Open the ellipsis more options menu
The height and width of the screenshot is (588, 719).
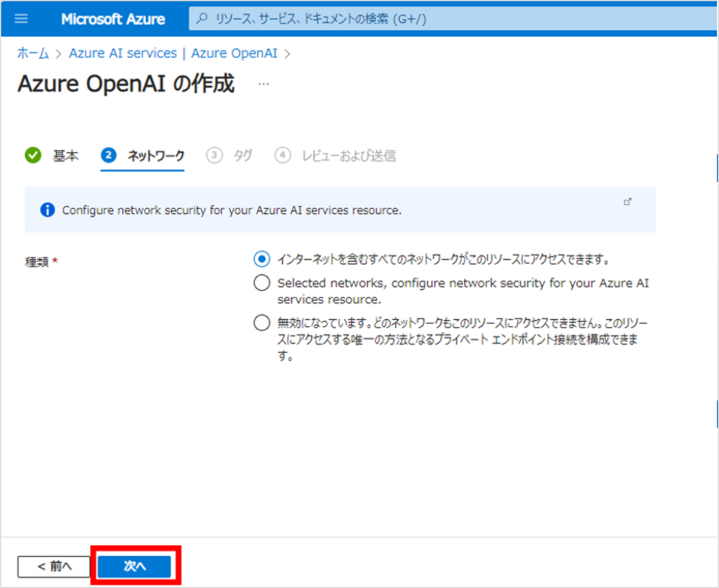tap(264, 84)
